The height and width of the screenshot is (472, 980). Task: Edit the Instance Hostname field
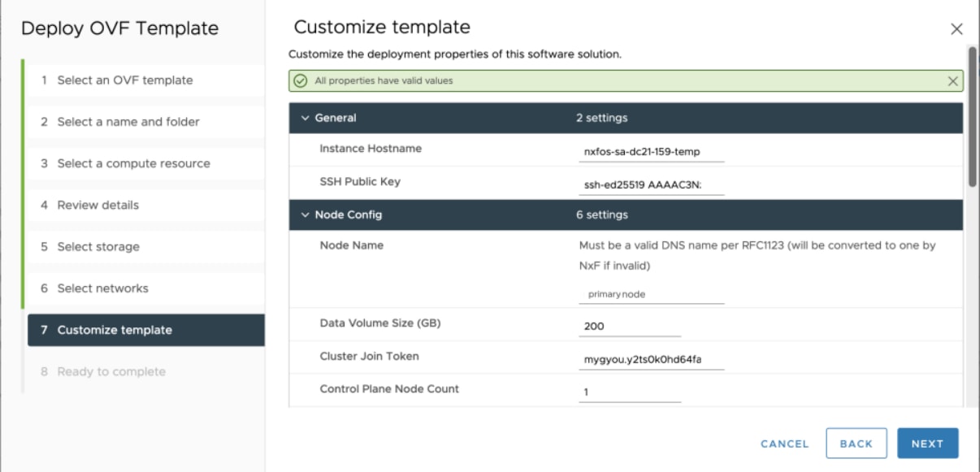tap(652, 152)
